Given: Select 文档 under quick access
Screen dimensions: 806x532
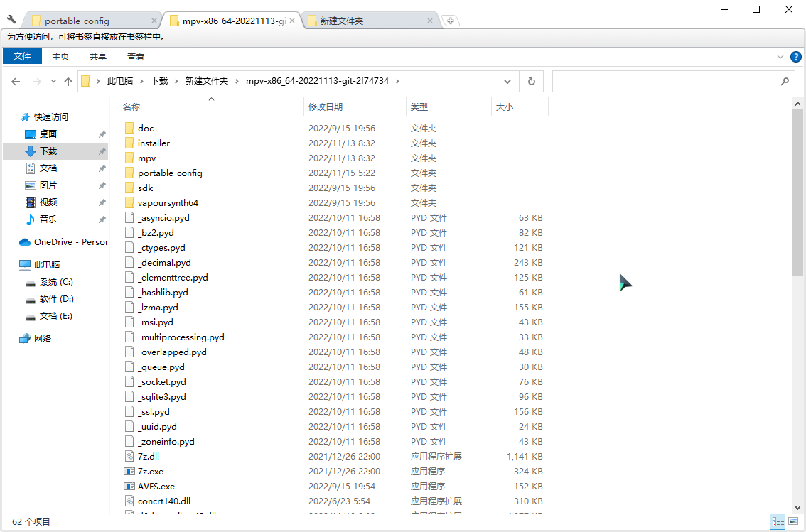Looking at the screenshot, I should pos(48,168).
